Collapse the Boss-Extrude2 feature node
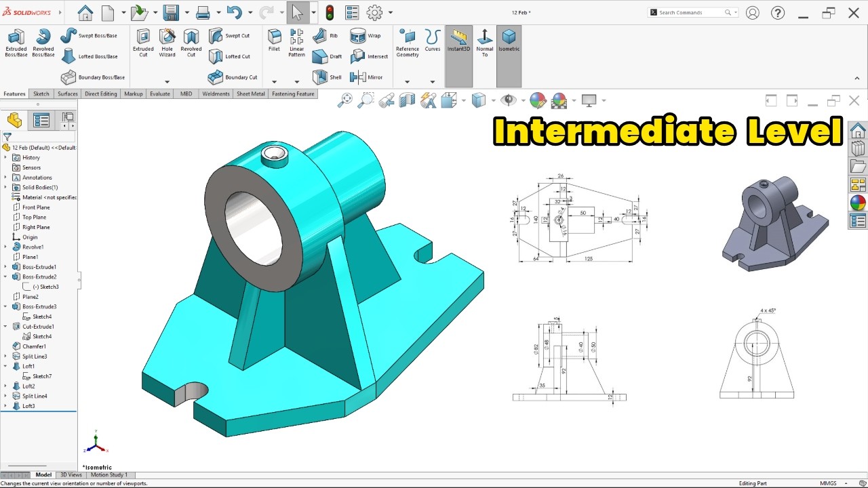868x488 pixels. (5, 277)
